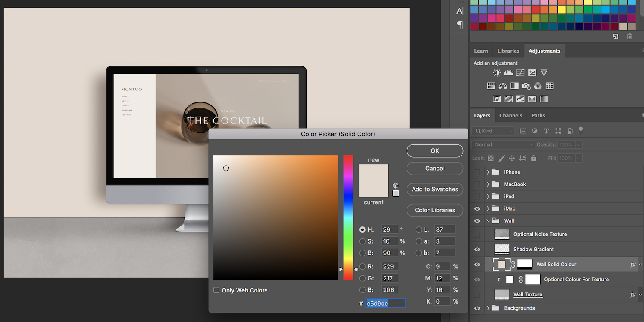Collapse the Wall layer group

click(x=488, y=220)
